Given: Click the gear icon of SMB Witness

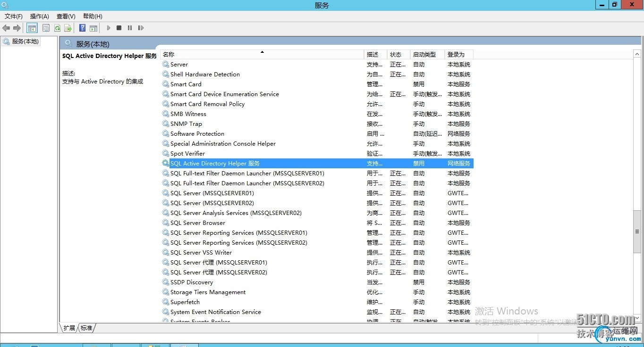Looking at the screenshot, I should click(x=166, y=114).
